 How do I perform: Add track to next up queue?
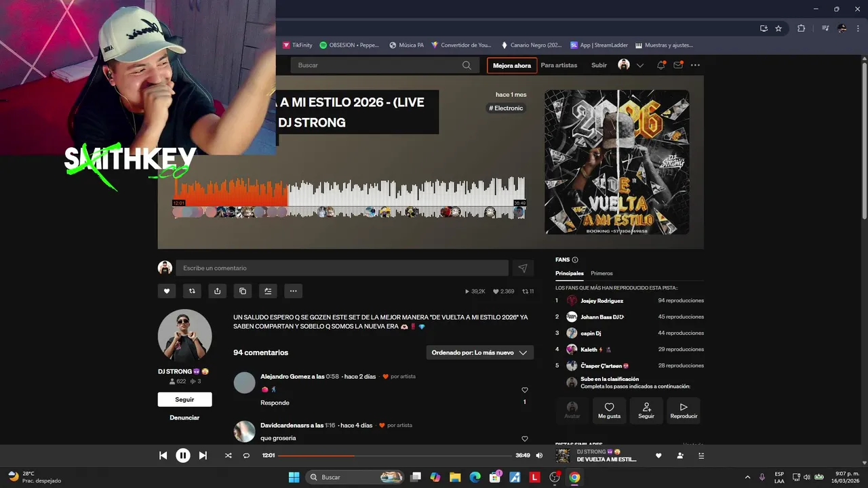268,291
